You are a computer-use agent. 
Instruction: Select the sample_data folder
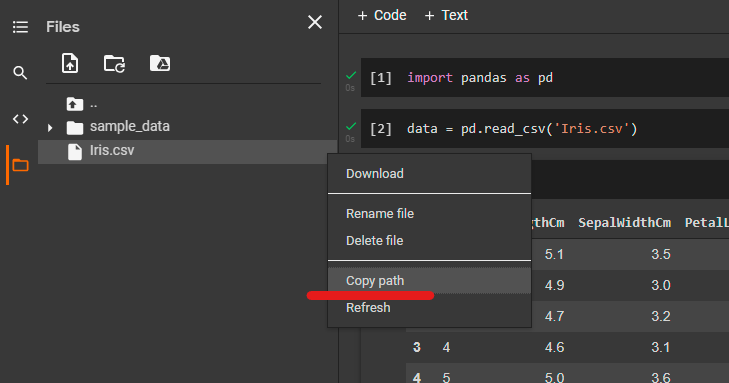pyautogui.click(x=129, y=126)
